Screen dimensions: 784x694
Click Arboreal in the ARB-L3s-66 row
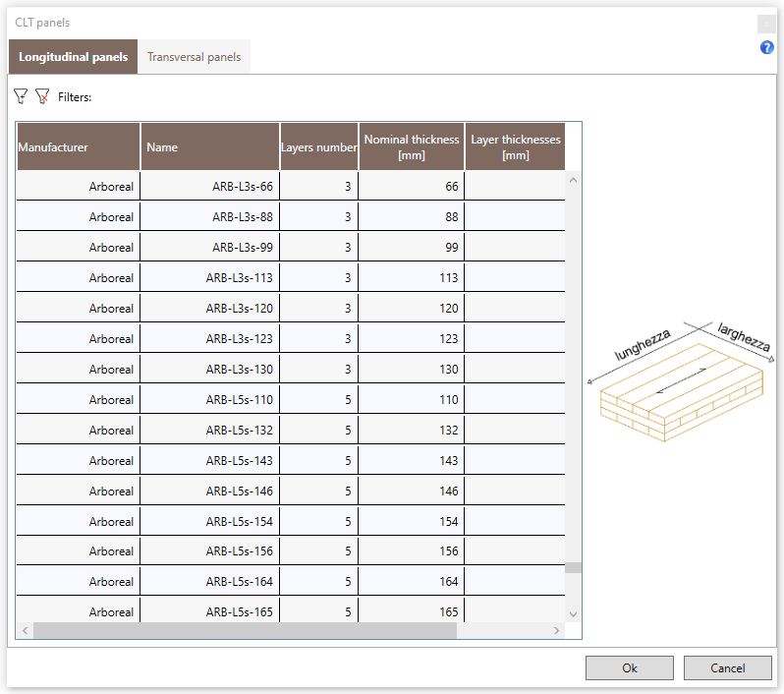coord(111,187)
